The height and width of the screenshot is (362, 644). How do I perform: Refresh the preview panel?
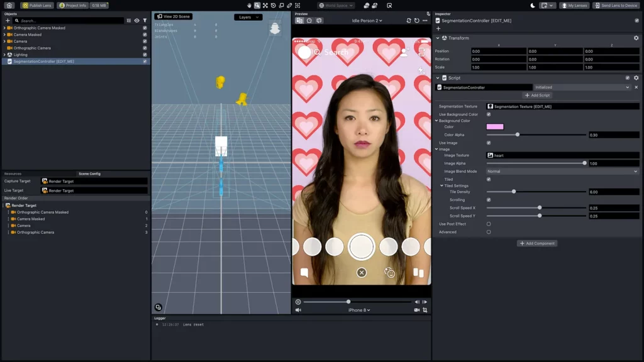click(409, 21)
